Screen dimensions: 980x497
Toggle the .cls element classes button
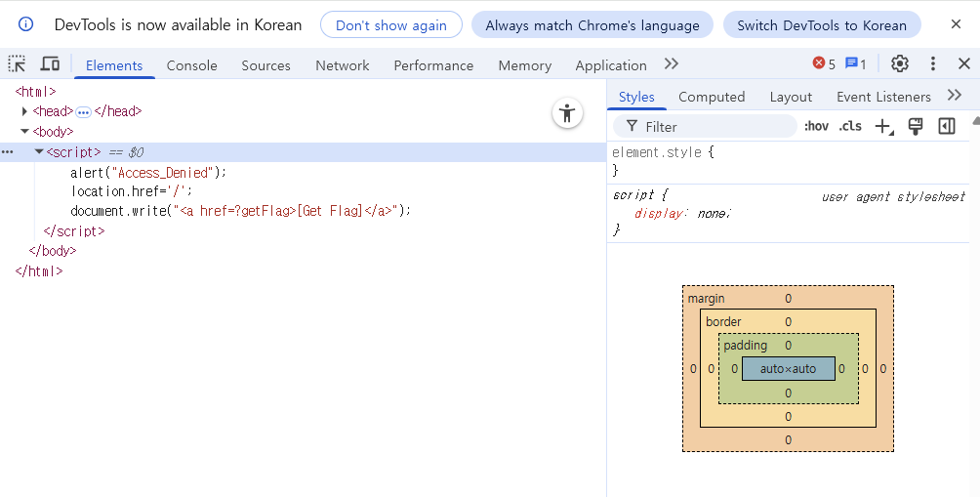[x=850, y=126]
